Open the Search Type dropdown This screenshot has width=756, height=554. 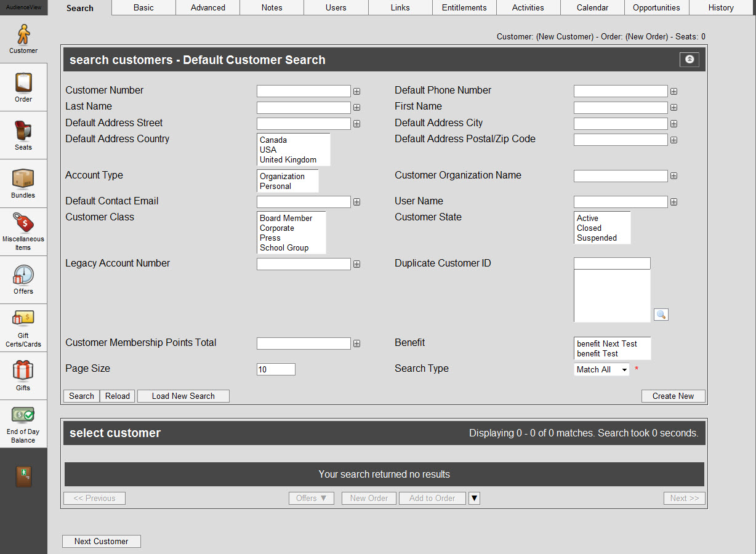click(x=601, y=369)
